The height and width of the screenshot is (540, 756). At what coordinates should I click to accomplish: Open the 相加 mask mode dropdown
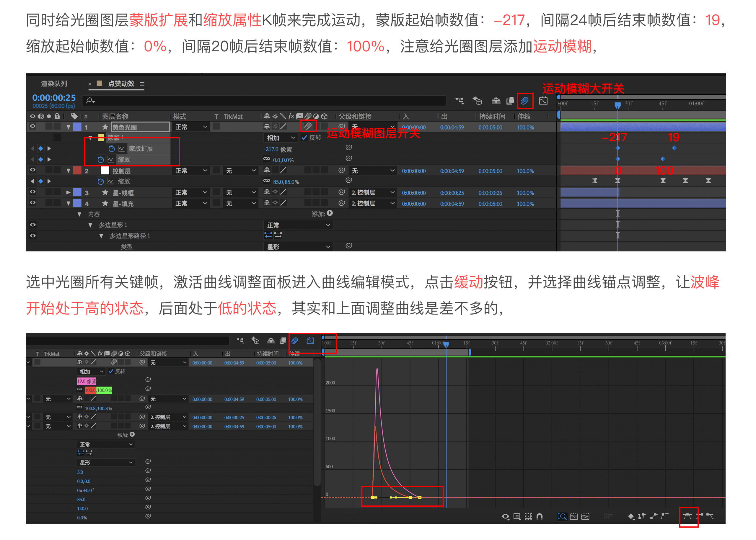[x=280, y=138]
